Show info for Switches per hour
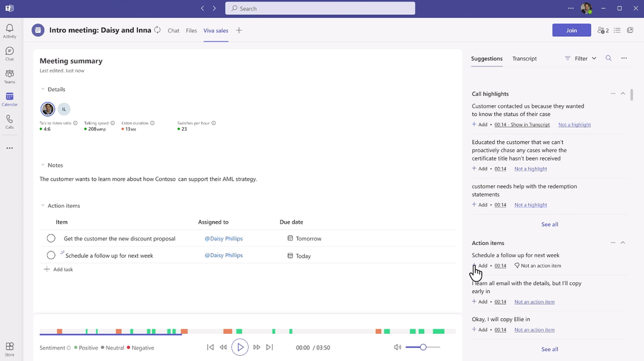 pyautogui.click(x=213, y=123)
